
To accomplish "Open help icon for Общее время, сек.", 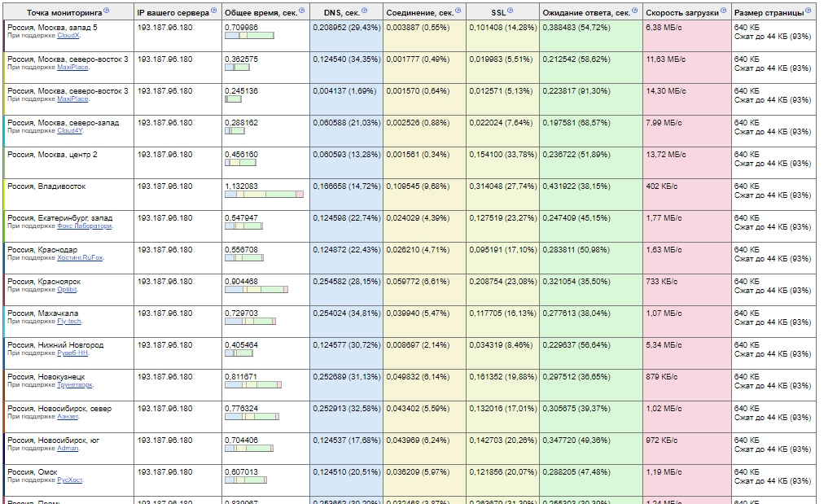I will pyautogui.click(x=303, y=11).
